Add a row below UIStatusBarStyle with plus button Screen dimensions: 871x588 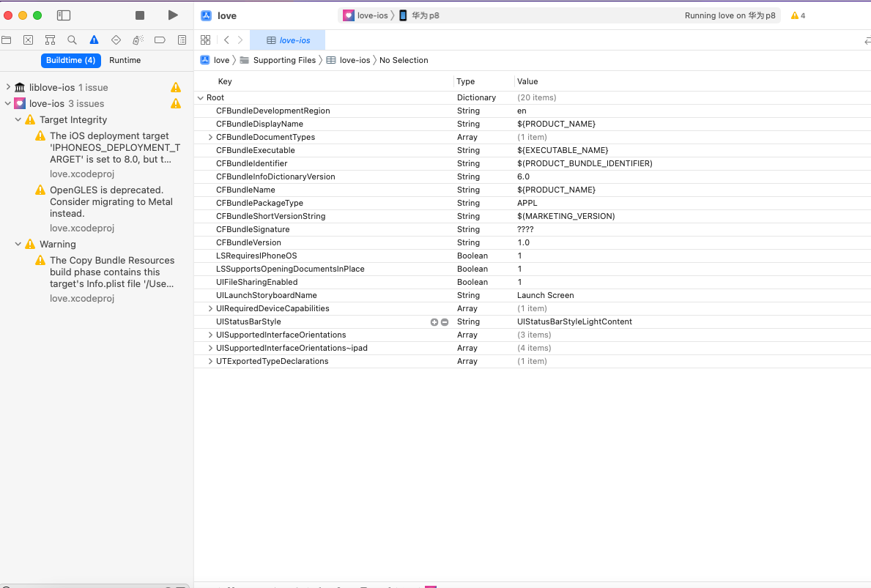[434, 321]
